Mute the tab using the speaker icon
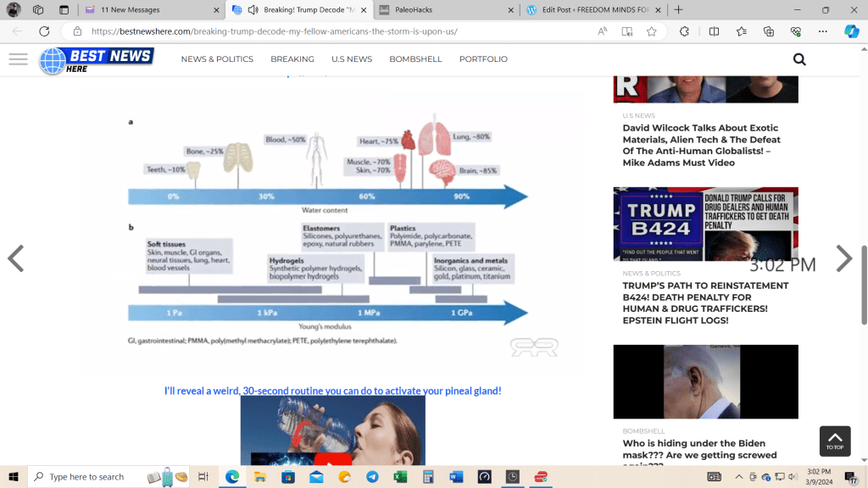 point(253,10)
